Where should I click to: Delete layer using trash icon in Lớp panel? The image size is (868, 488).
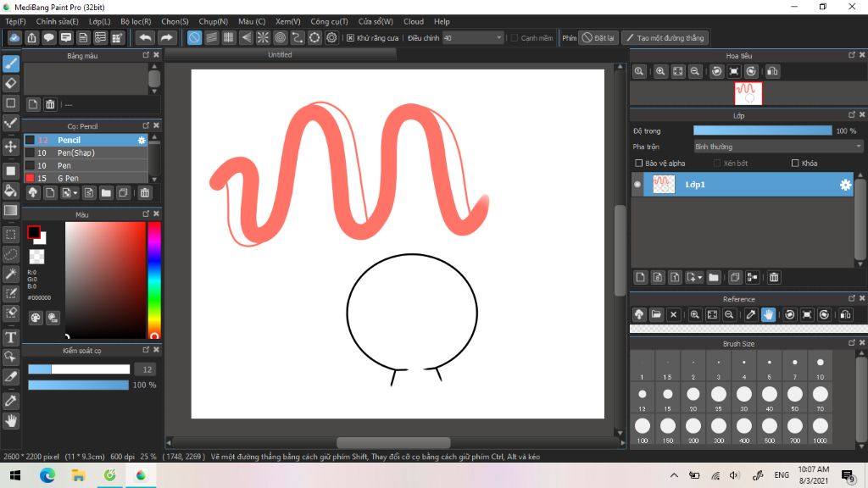[774, 277]
